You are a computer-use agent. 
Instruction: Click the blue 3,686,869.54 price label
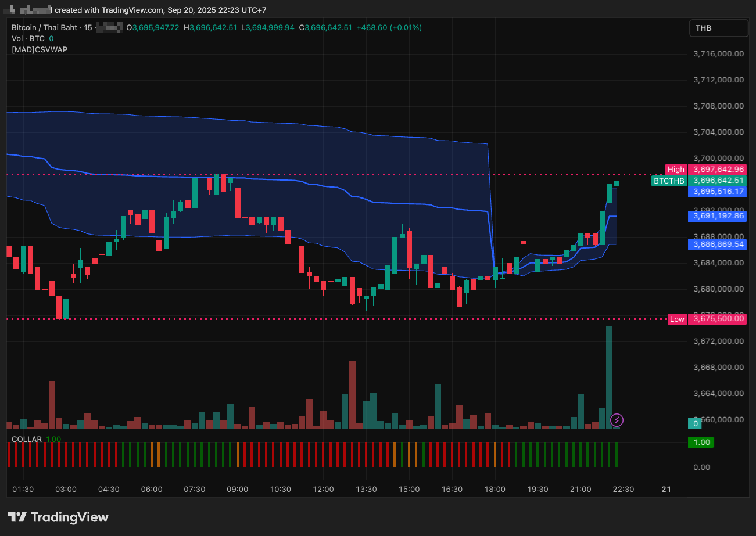pos(717,244)
